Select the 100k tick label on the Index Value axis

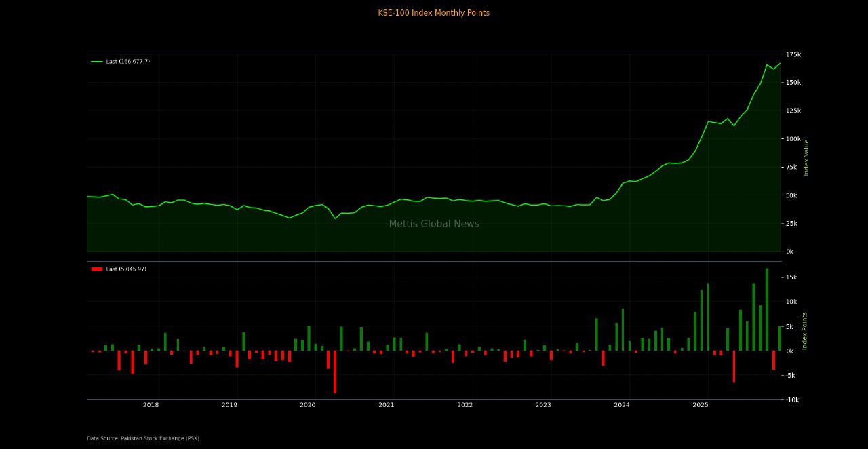tap(793, 139)
